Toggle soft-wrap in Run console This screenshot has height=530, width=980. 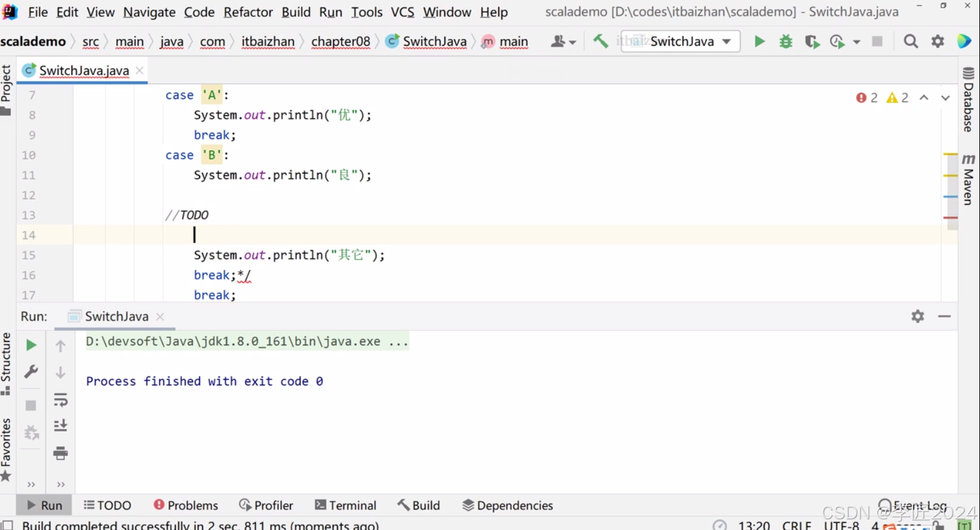click(60, 400)
